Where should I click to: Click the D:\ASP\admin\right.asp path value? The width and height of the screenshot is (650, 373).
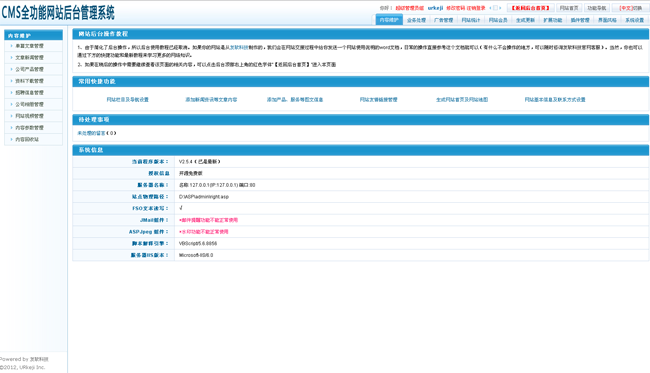[204, 197]
